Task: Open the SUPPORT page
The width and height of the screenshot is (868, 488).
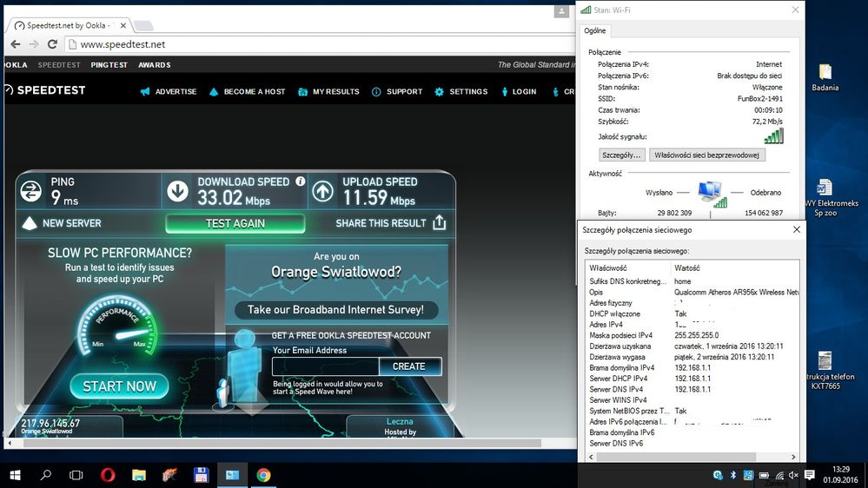Action: (x=397, y=92)
